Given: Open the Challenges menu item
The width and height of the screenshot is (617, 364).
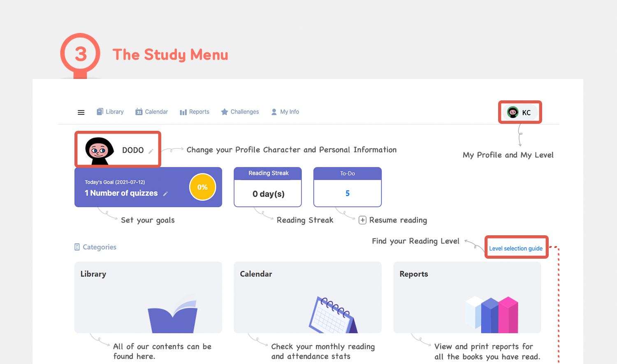Looking at the screenshot, I should click(244, 112).
